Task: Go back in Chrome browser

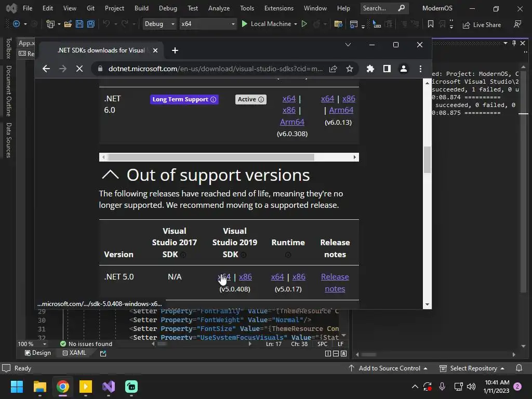Action: [46, 69]
